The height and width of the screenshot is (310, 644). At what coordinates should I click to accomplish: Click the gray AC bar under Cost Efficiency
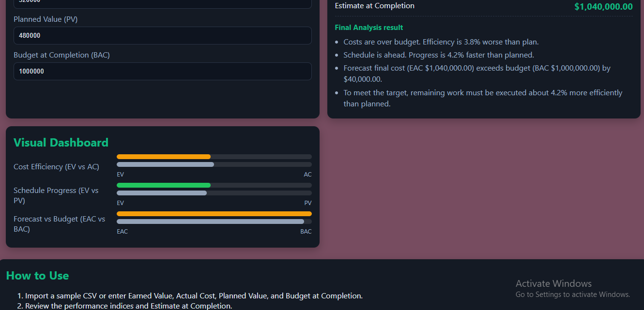(x=165, y=164)
